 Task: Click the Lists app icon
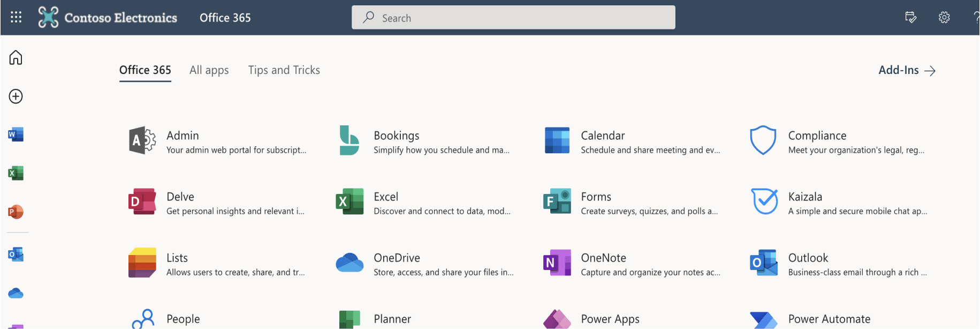(142, 263)
